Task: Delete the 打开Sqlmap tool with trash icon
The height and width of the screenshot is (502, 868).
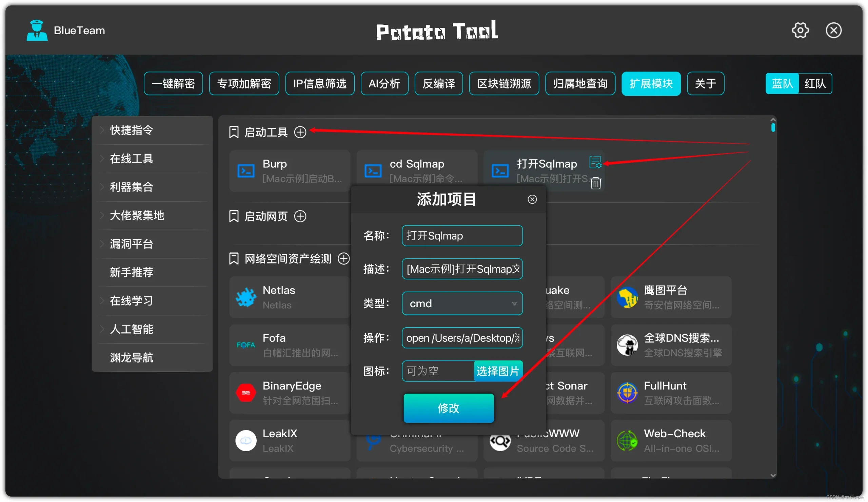Action: [595, 183]
